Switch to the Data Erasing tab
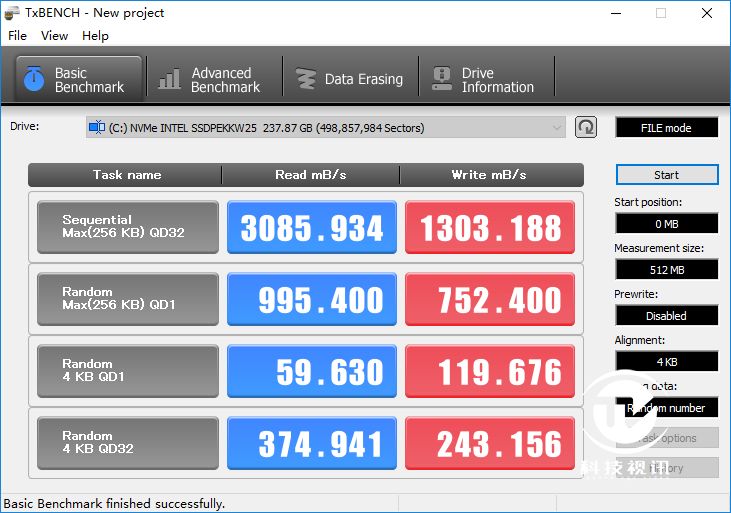731x513 pixels. pos(351,79)
